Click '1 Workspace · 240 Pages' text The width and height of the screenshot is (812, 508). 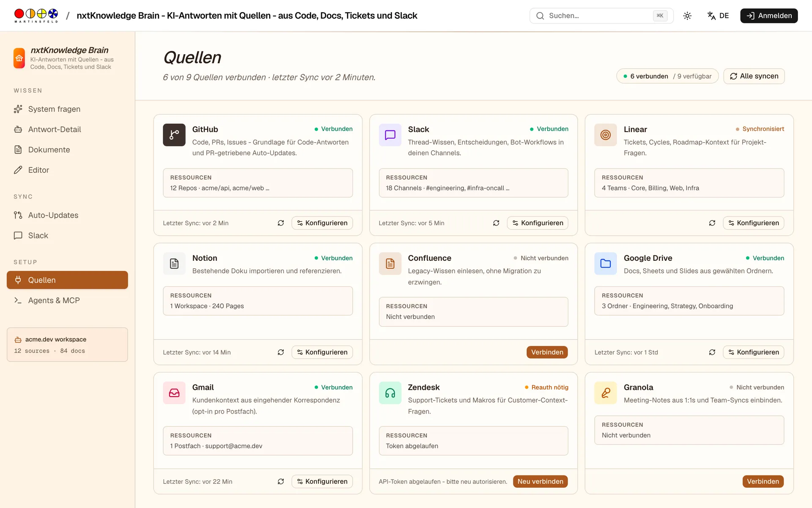207,306
